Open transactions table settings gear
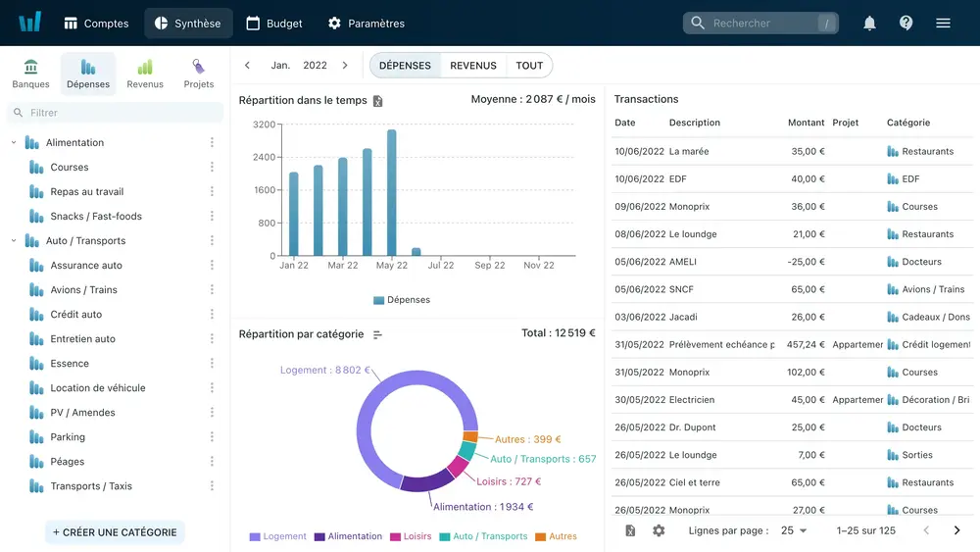The height and width of the screenshot is (552, 980). 659,530
